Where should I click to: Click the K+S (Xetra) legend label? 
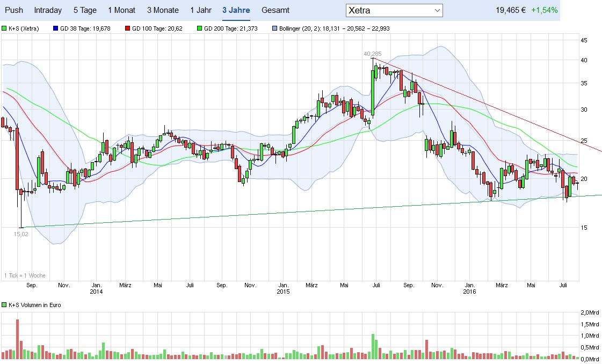point(24,28)
